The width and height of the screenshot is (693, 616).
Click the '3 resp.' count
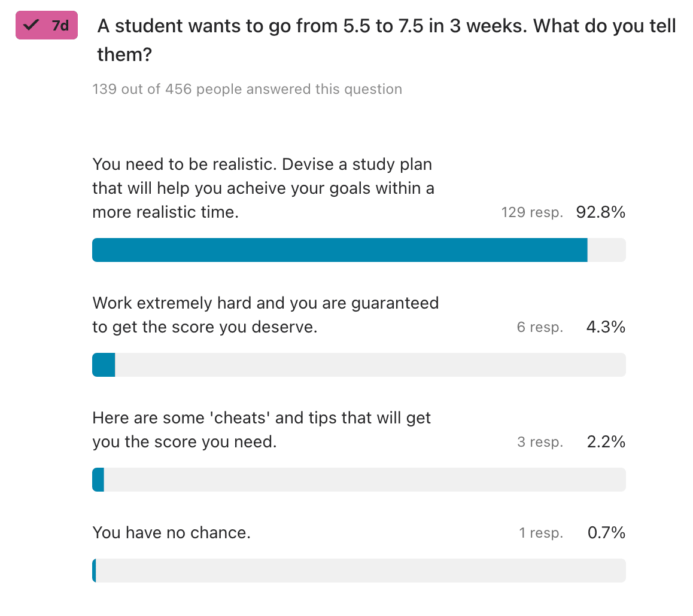pos(540,442)
